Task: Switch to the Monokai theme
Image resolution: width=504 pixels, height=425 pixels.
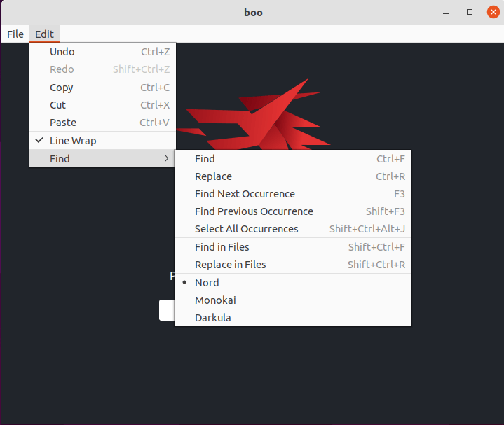Action: tap(215, 300)
